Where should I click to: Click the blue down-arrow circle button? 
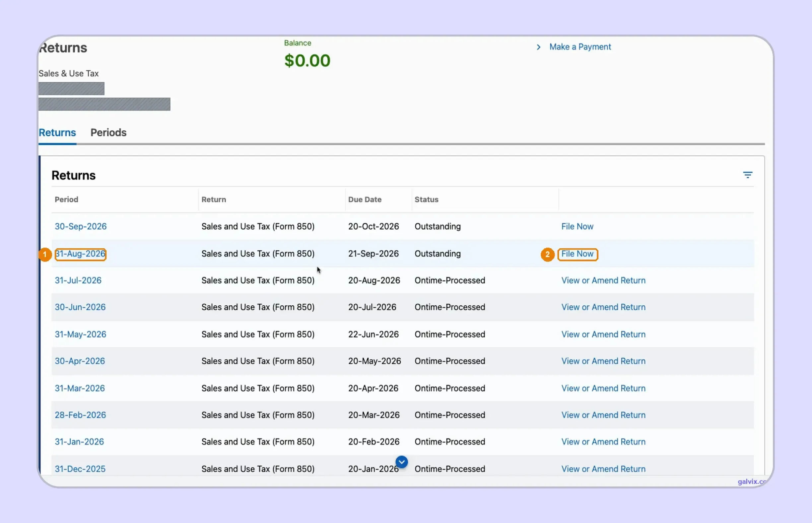coord(402,462)
